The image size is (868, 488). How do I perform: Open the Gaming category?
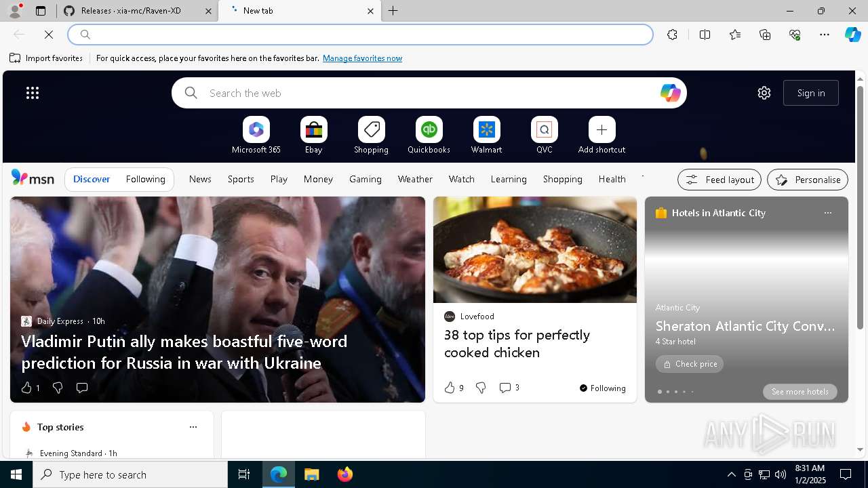point(366,179)
